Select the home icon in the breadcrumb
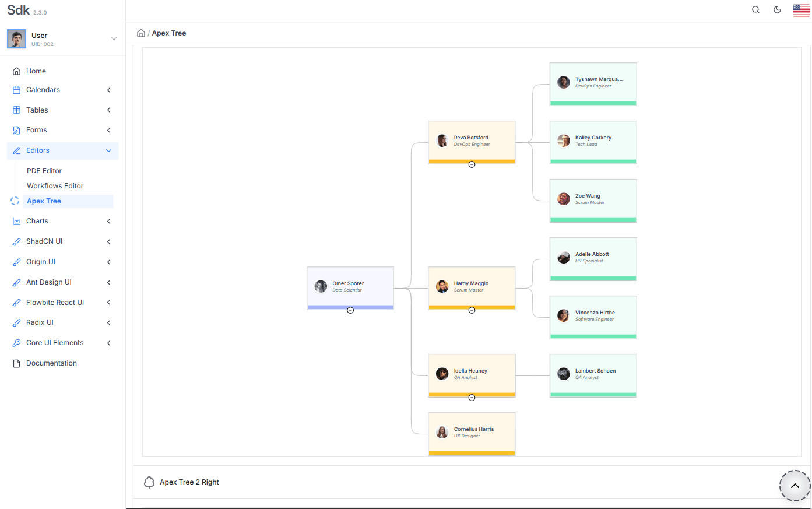The image size is (812, 509). (141, 33)
